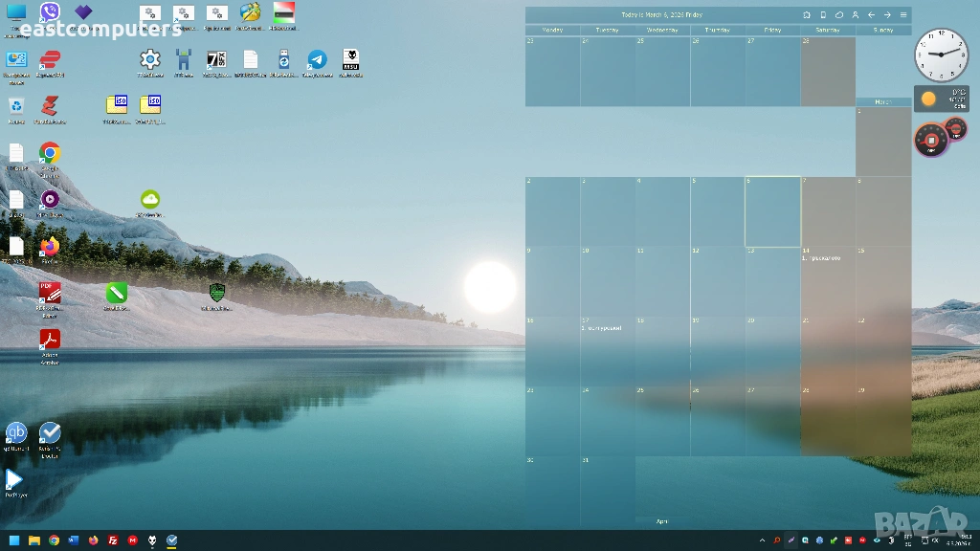Open Windows Start menu on taskbar

coord(14,540)
